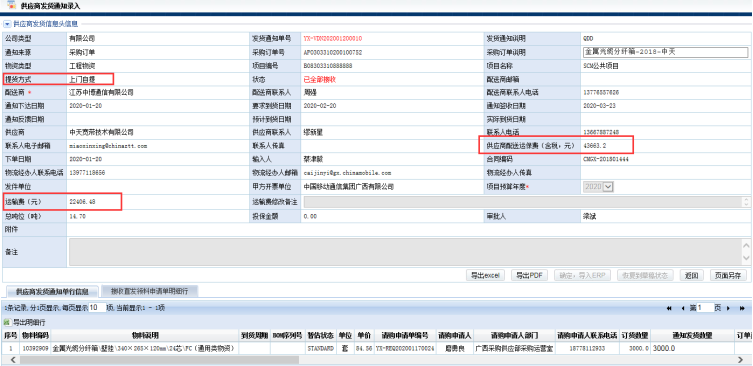The height and width of the screenshot is (366, 753).
Task: Click the 项目编号 B08303310888888 value
Action: tap(328, 65)
